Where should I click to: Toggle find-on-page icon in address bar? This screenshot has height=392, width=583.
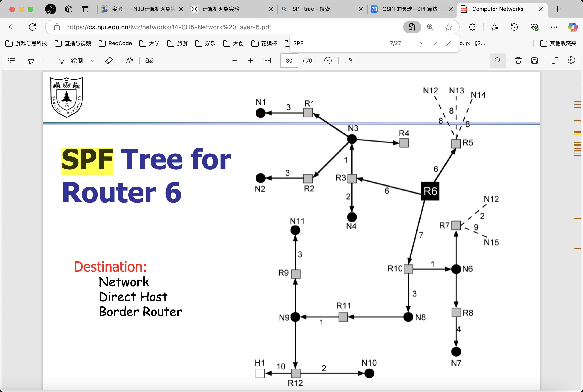[x=412, y=27]
